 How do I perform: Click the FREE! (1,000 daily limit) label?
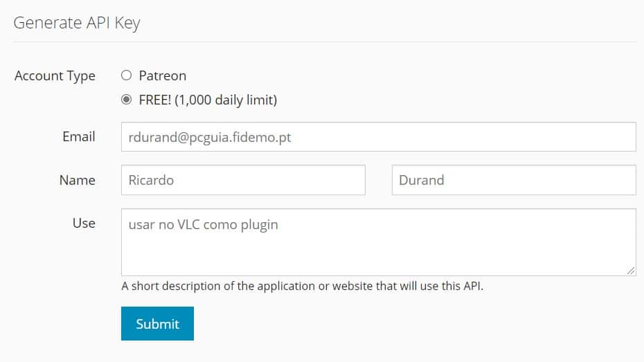[208, 100]
